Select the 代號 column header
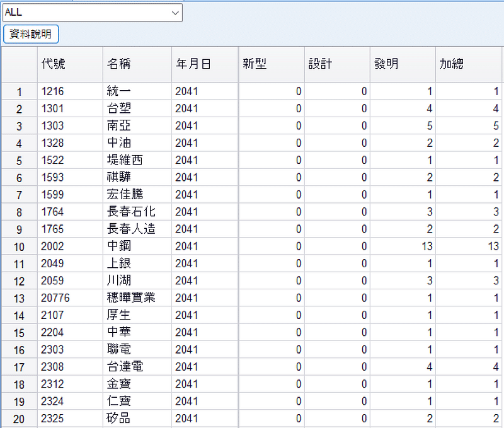This screenshot has height=428, width=504. point(70,64)
